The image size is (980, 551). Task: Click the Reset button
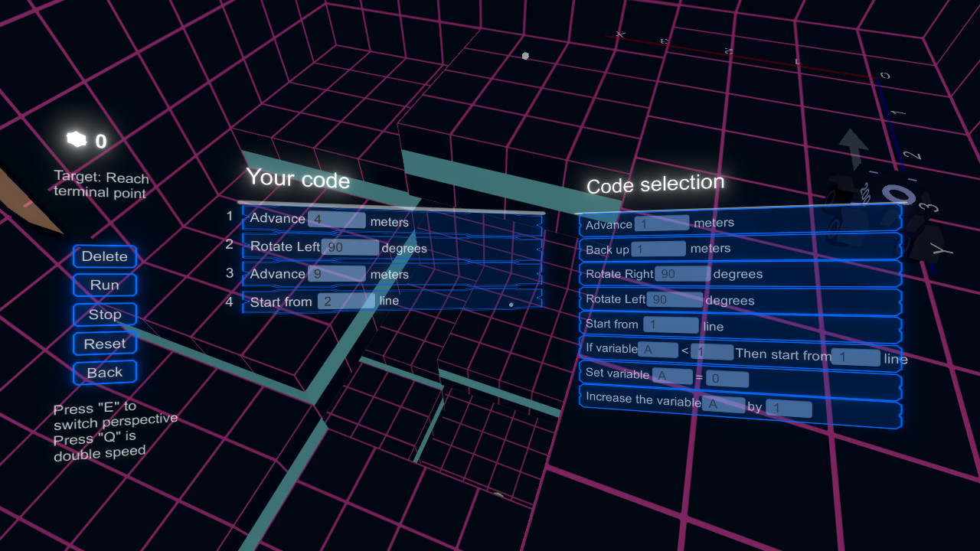105,344
